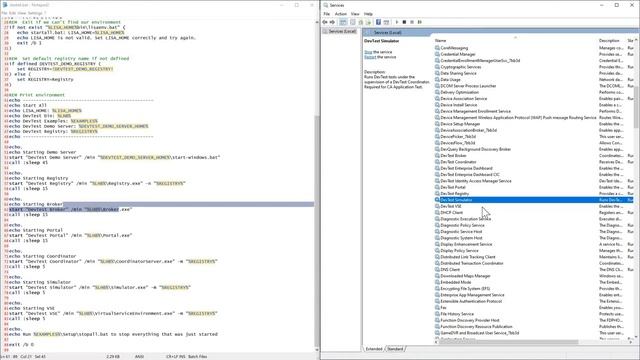
Task: Click gear icon of Credential Manager service
Action: [x=437, y=54]
